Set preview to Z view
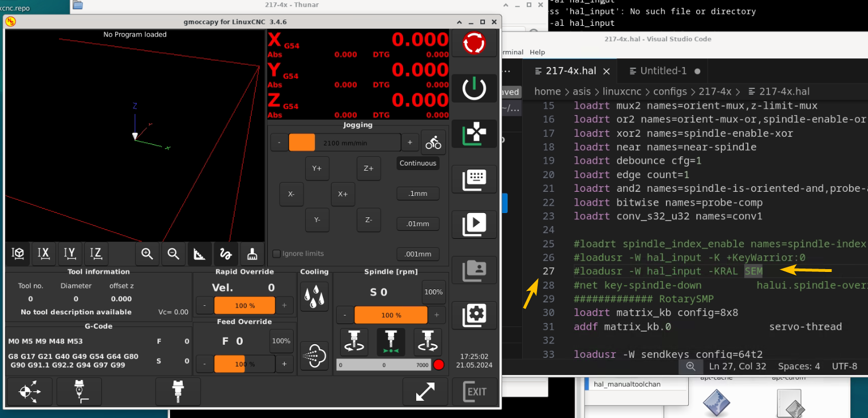 click(x=96, y=254)
